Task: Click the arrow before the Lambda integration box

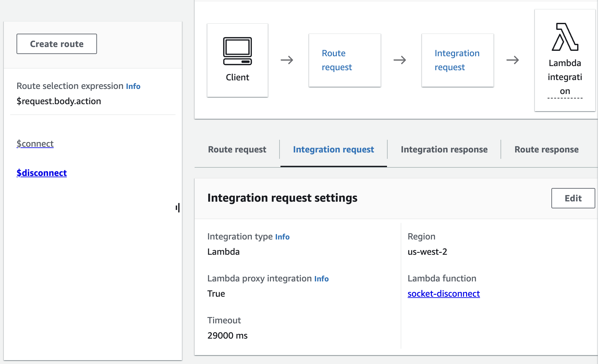Action: pyautogui.click(x=513, y=60)
